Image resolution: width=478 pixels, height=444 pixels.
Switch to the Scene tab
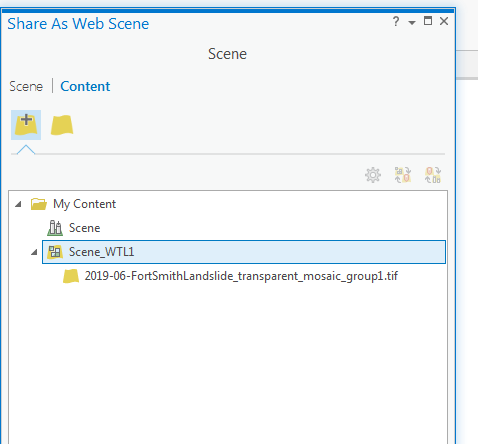(x=26, y=86)
